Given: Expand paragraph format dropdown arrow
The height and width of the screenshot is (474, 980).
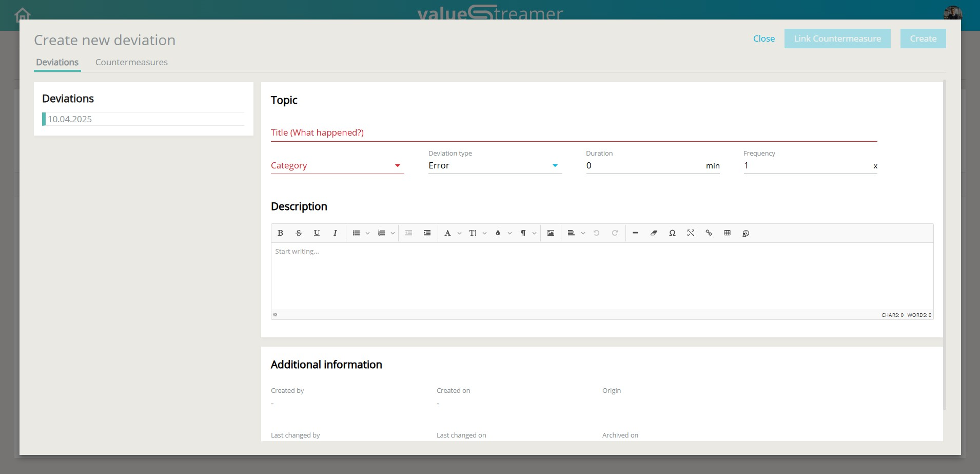Looking at the screenshot, I should [x=534, y=233].
